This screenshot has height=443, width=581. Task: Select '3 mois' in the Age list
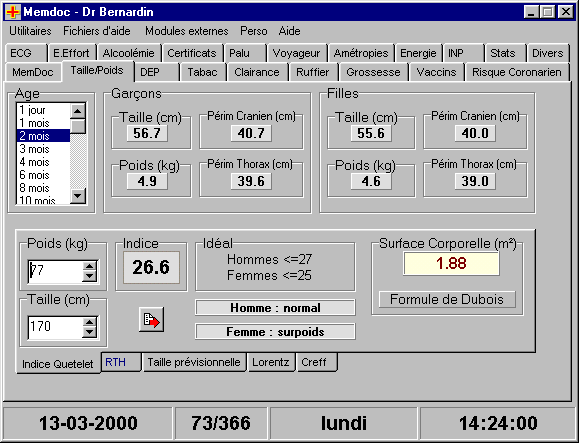click(x=43, y=149)
